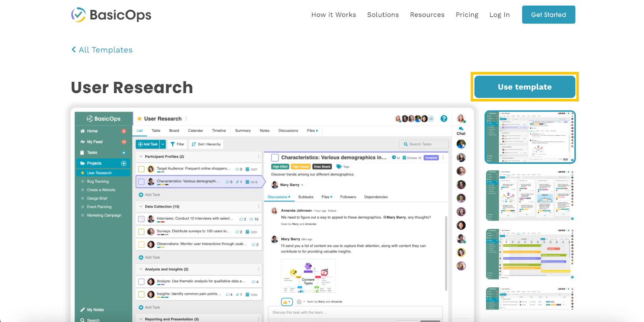
Task: Go back to All Templates
Action: [102, 50]
